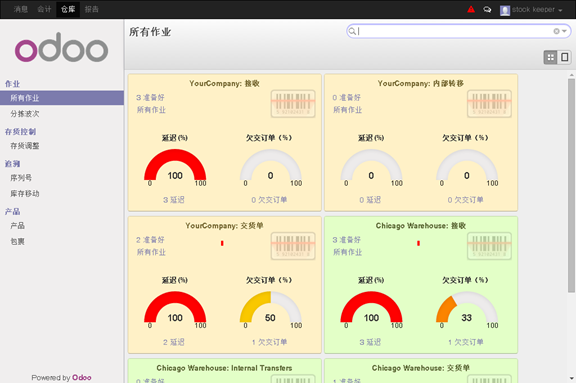Screen dimensions: 576x383
Task: Open the 仓库 top menu
Action: [x=68, y=9]
